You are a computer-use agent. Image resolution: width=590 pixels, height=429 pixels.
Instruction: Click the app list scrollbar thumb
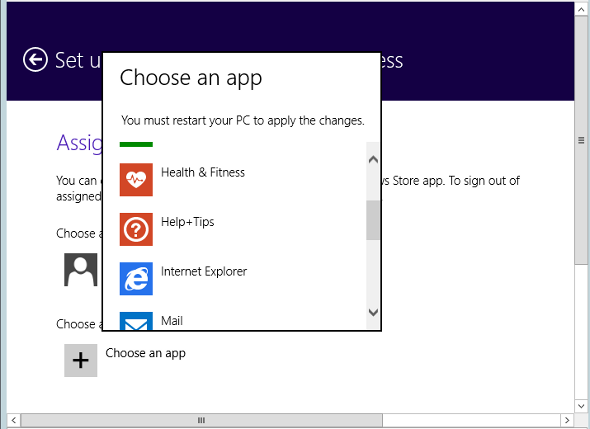(x=373, y=220)
